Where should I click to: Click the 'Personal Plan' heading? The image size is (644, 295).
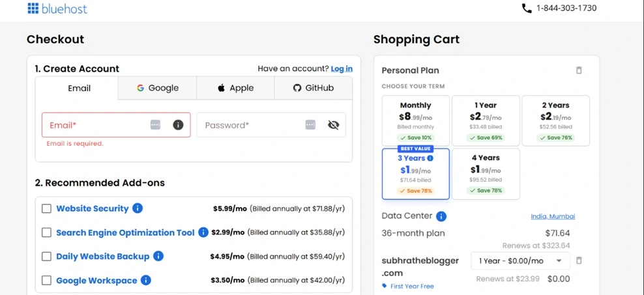[410, 70]
